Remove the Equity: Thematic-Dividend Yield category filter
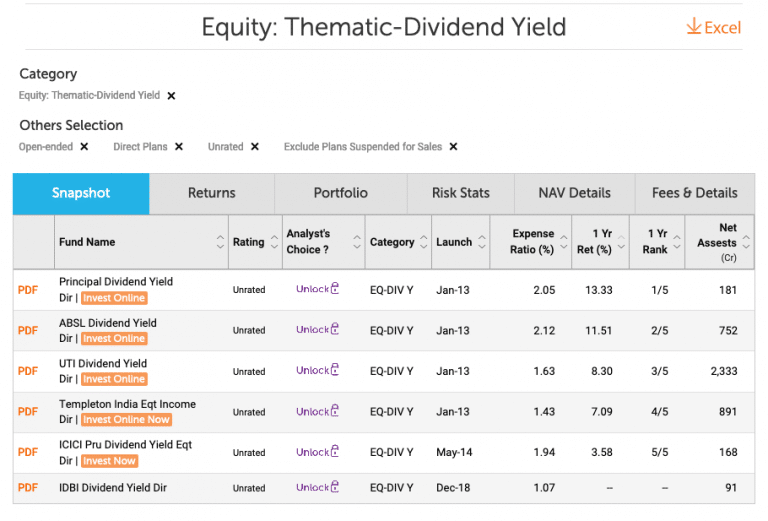Screen dimensions: 768x521 (171, 95)
